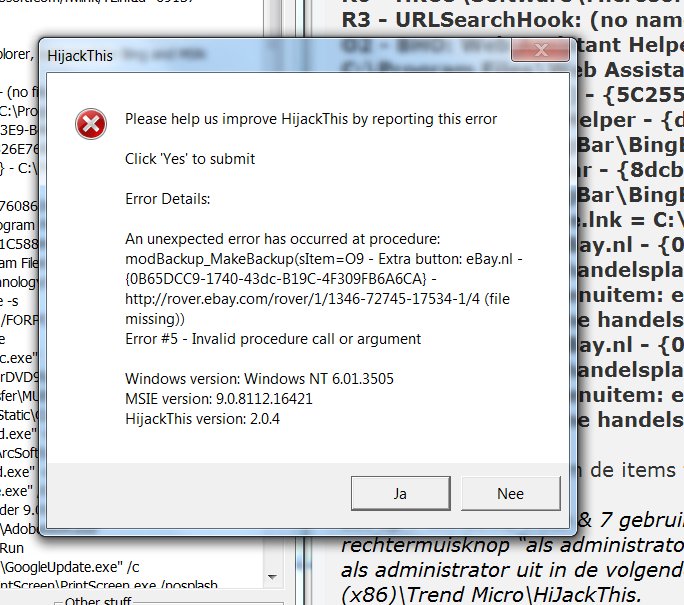Viewport: 684px width, 605px height.
Task: Click 'Error Details:' label
Action: [168, 199]
